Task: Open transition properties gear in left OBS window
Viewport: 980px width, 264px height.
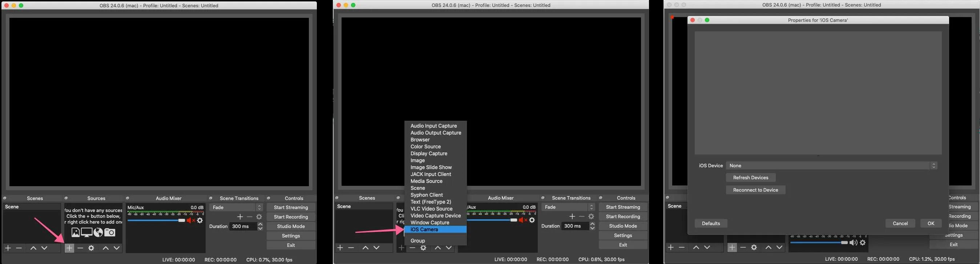Action: (x=259, y=217)
